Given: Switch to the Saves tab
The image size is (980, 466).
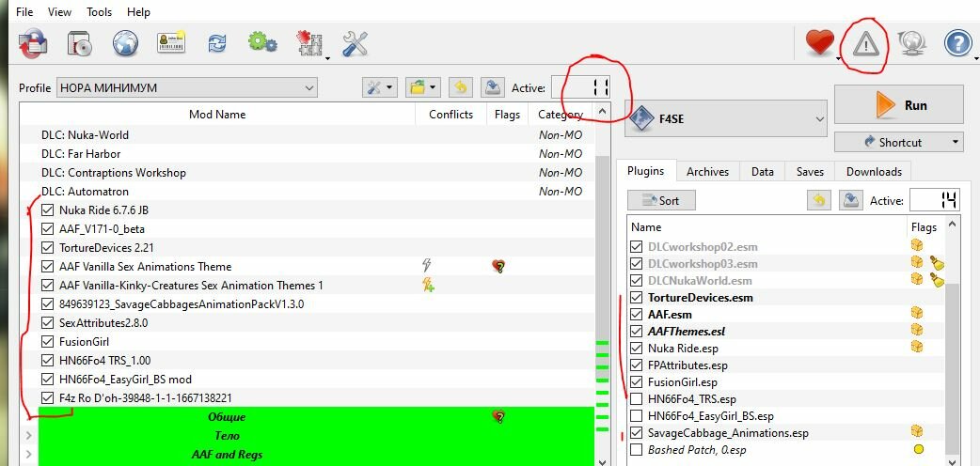Looking at the screenshot, I should click(x=810, y=172).
